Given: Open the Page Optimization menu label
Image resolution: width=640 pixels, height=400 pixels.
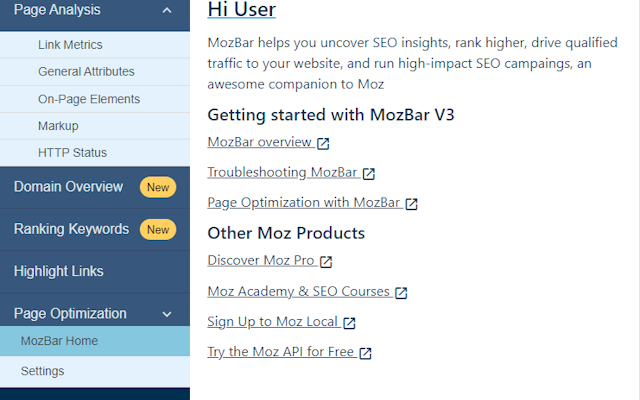Looking at the screenshot, I should (x=70, y=313).
